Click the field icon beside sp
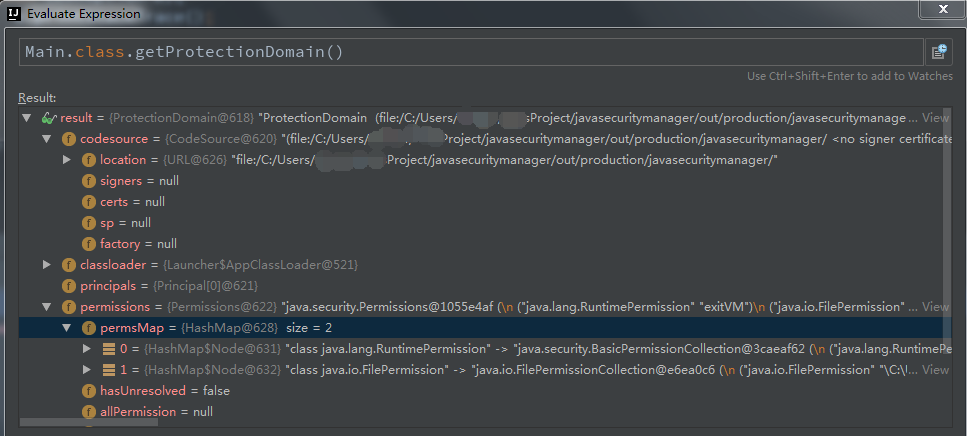The width and height of the screenshot is (967, 436). (89, 223)
